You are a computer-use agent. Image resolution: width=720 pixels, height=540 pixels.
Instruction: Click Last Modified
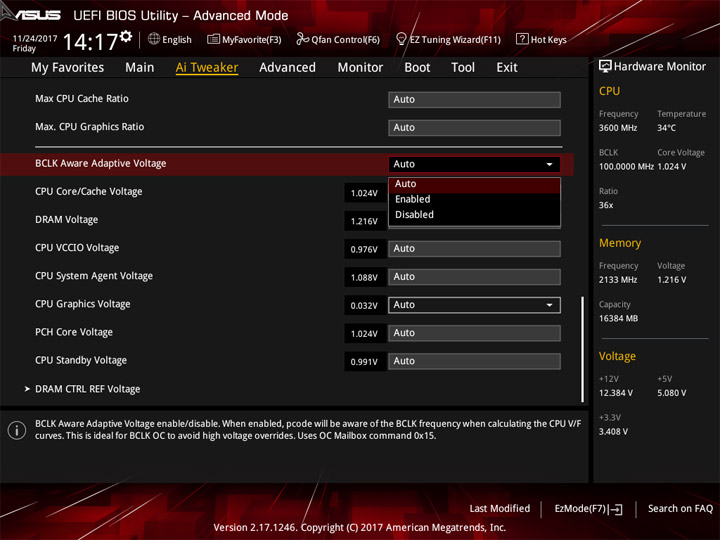[500, 509]
